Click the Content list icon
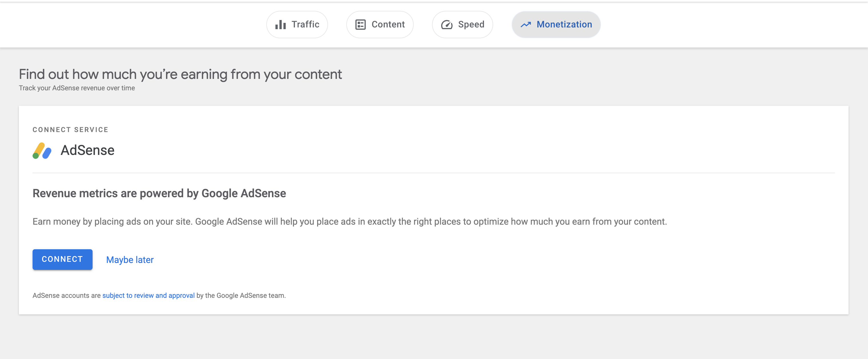Image resolution: width=868 pixels, height=359 pixels. 360,24
